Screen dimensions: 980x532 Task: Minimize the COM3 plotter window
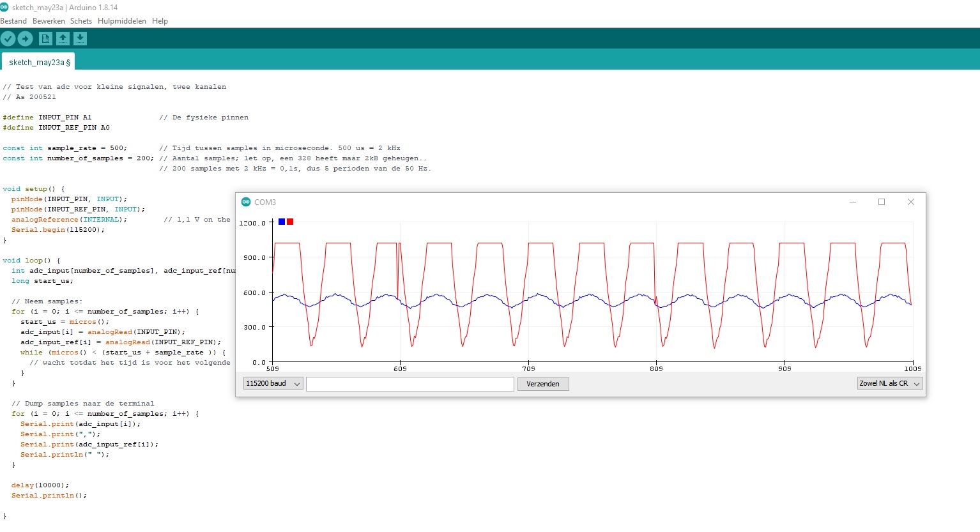[852, 202]
